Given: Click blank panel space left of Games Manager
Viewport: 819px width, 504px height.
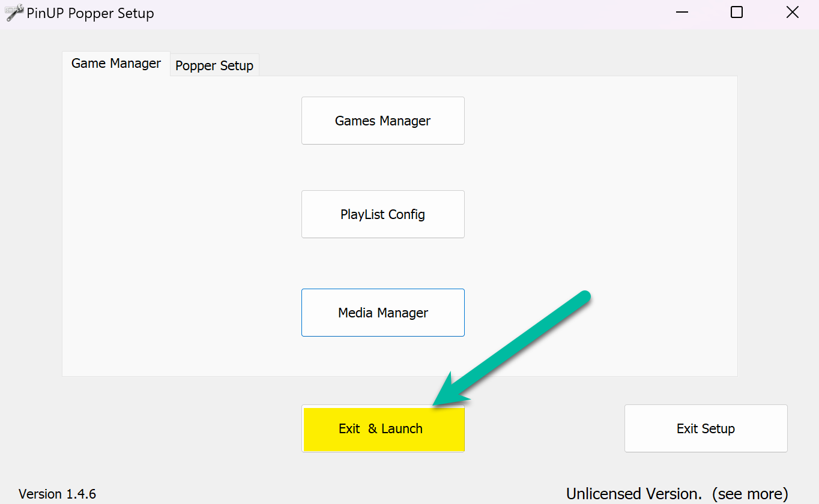Looking at the screenshot, I should pyautogui.click(x=180, y=121).
